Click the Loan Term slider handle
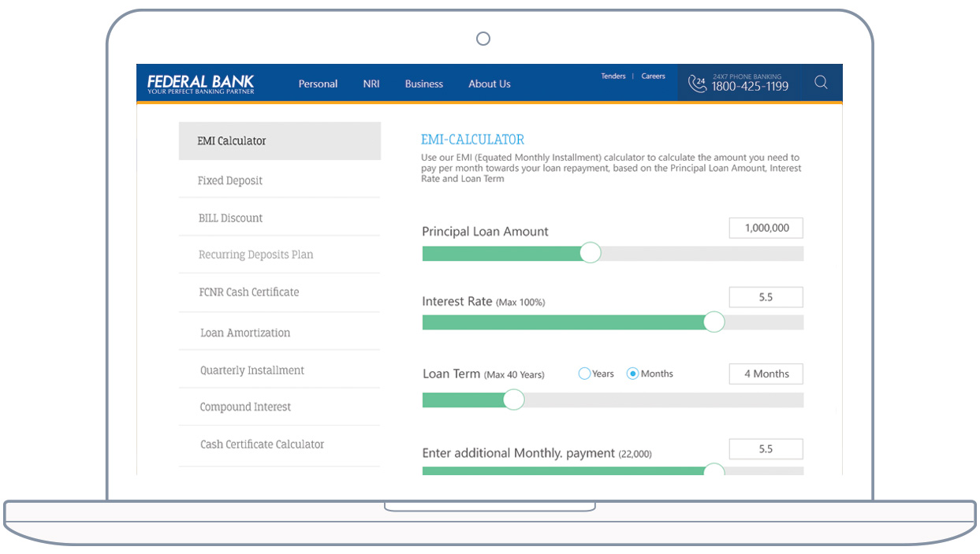This screenshot has height=554, width=980. 513,400
